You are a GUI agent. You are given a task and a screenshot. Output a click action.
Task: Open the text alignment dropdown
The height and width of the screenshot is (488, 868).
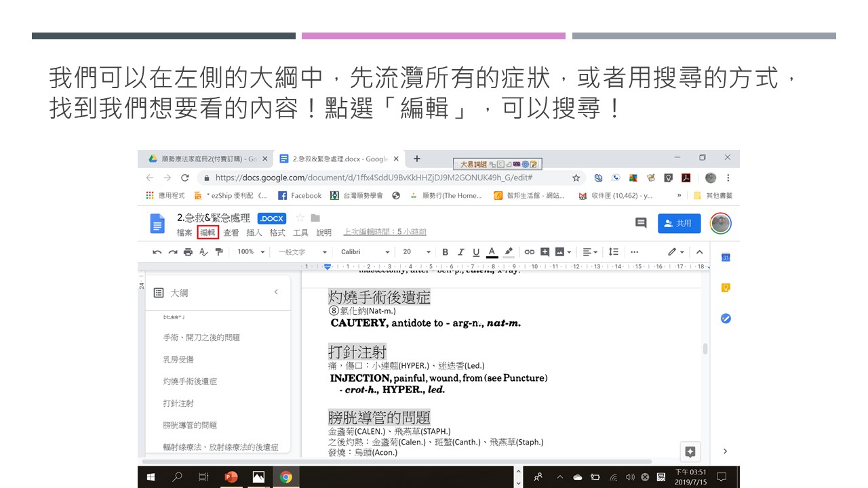coord(591,251)
